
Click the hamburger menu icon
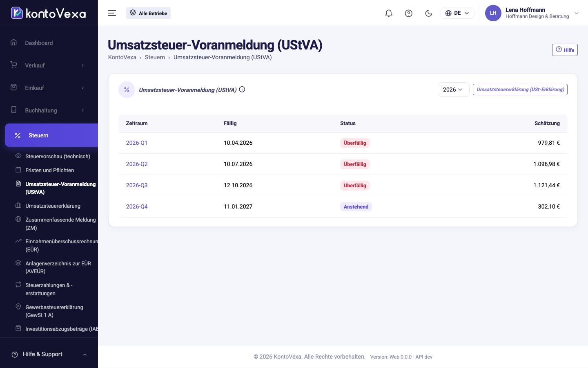click(x=112, y=13)
